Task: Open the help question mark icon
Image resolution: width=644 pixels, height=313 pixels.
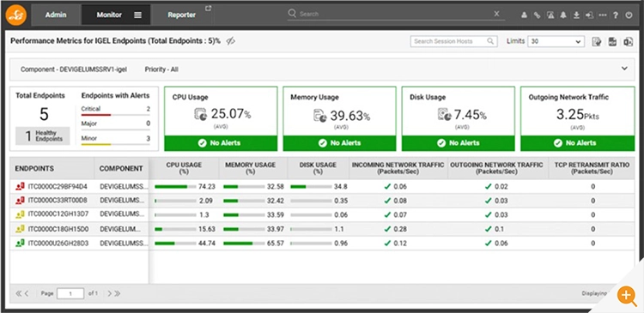Action: [x=616, y=15]
